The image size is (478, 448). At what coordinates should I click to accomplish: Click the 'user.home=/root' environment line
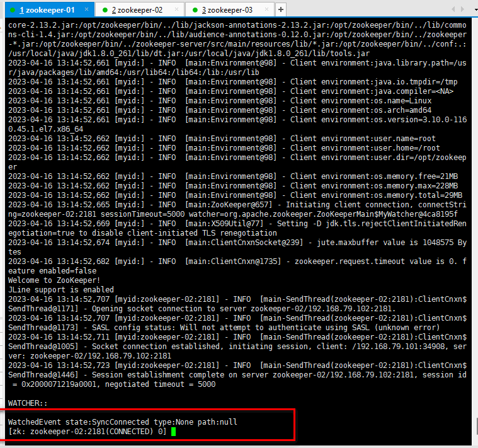click(224, 148)
